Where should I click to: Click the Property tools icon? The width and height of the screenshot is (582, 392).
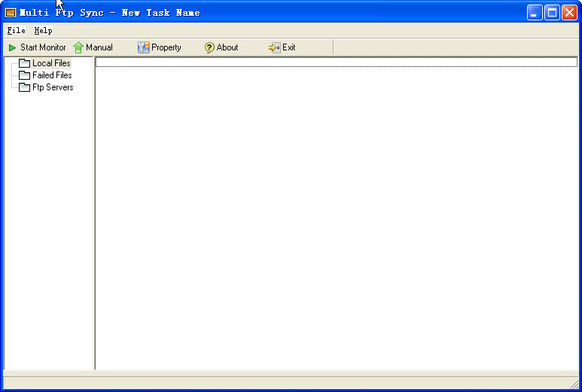[x=143, y=47]
